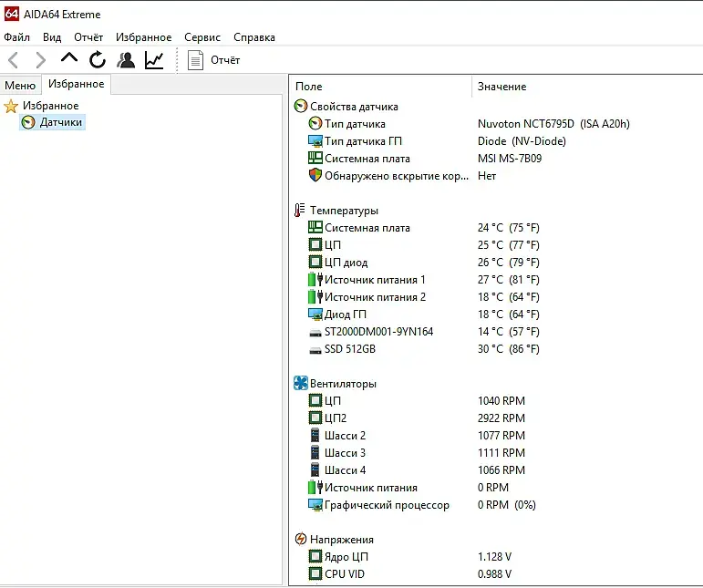Click shield icon for chassis intrusion row
This screenshot has height=588, width=703.
[315, 175]
